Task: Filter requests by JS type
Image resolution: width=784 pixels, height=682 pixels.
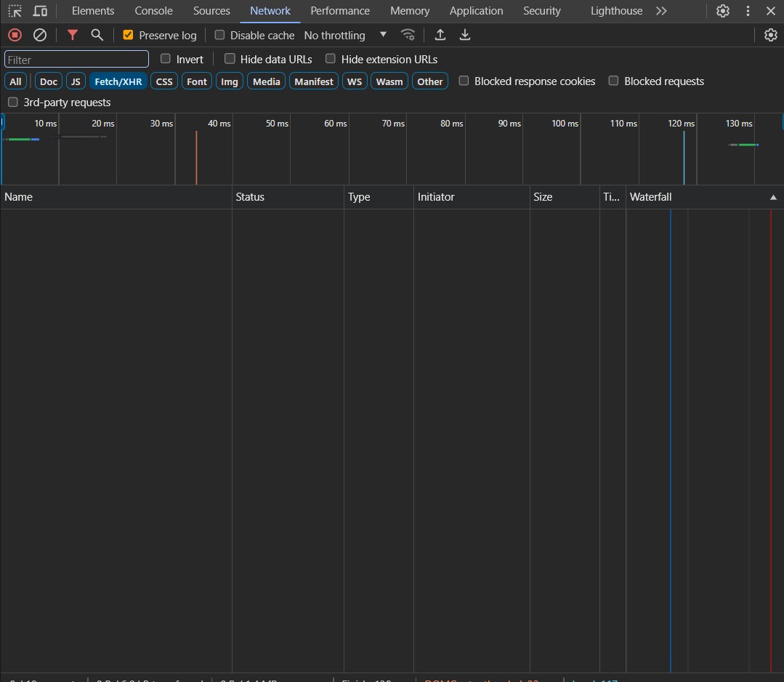Action: [x=76, y=81]
